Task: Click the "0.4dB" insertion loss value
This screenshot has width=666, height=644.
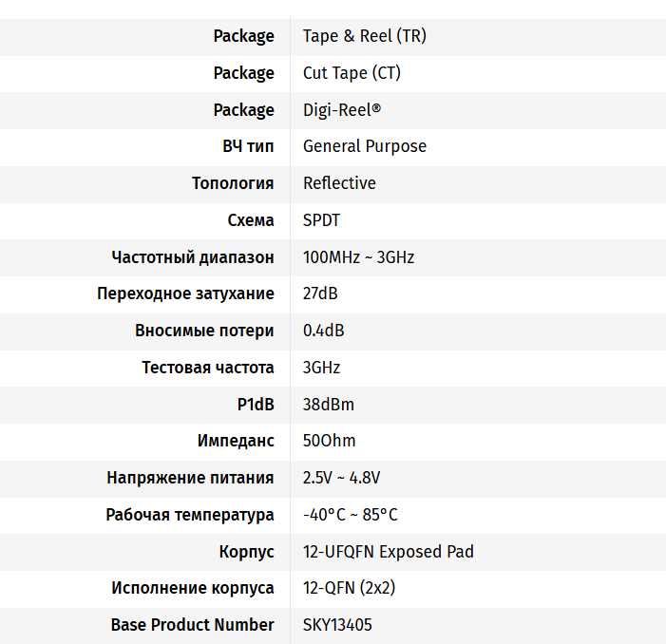Action: (323, 331)
